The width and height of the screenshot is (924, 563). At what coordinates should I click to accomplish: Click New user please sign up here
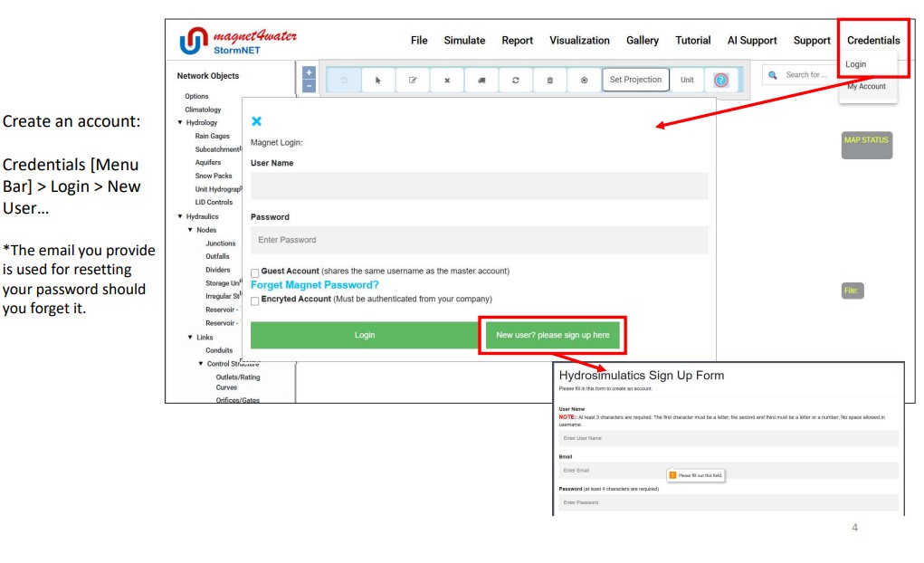pos(553,335)
